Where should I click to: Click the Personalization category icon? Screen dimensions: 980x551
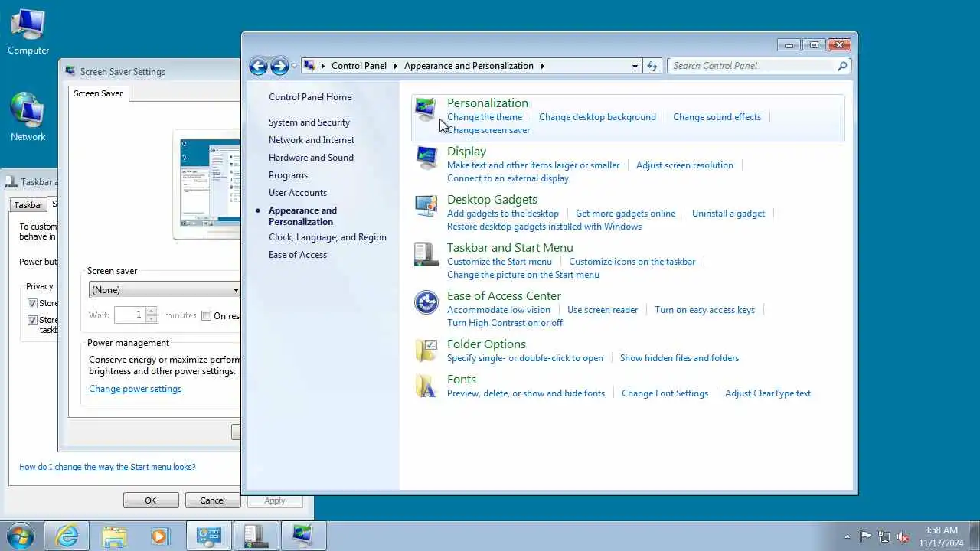(426, 109)
